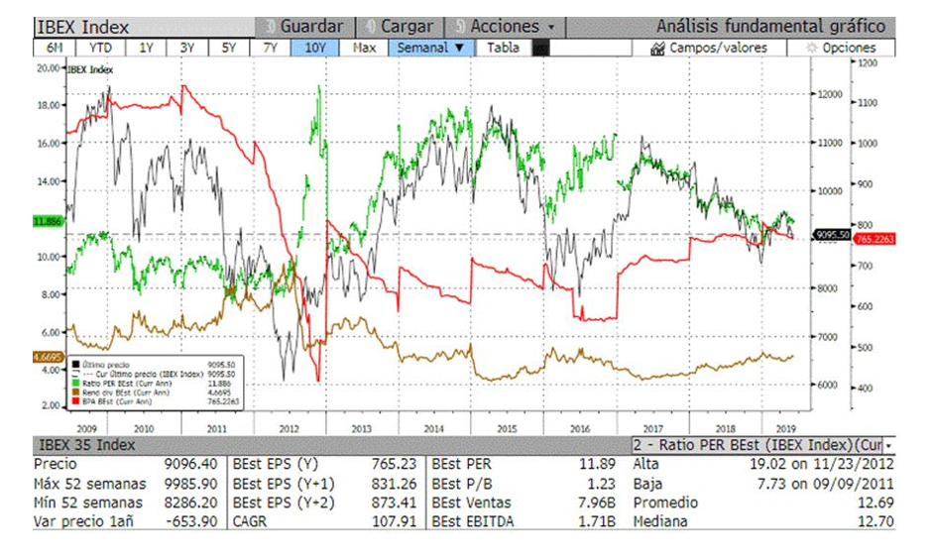Click the black square next to Tabla

[x=540, y=49]
